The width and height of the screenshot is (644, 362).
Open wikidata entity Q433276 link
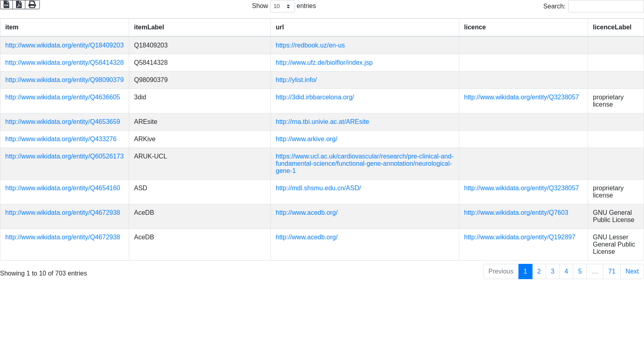tap(61, 139)
